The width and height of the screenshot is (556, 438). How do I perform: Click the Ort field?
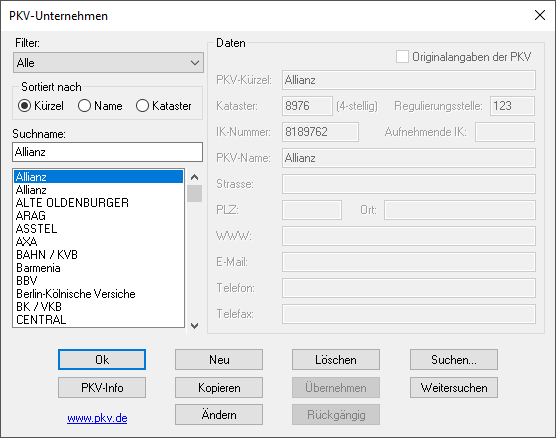click(x=460, y=210)
